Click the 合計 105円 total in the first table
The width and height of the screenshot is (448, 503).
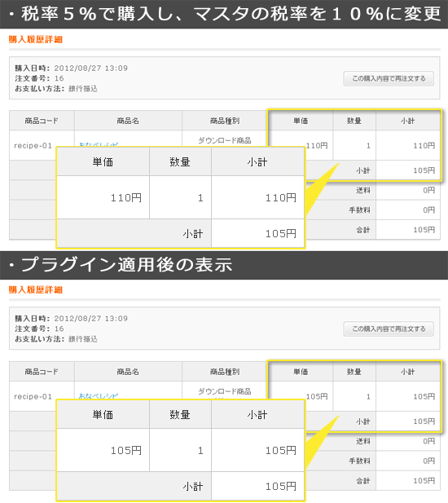pos(424,230)
